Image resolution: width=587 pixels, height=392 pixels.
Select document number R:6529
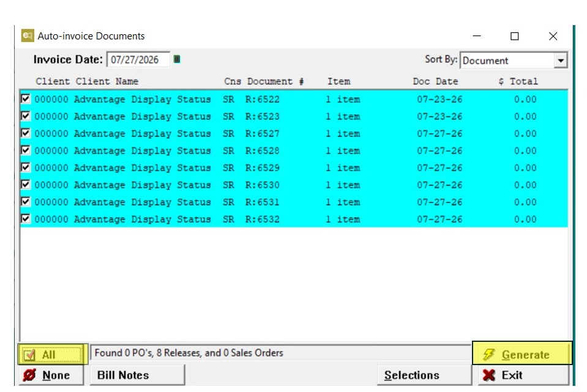pos(263,168)
